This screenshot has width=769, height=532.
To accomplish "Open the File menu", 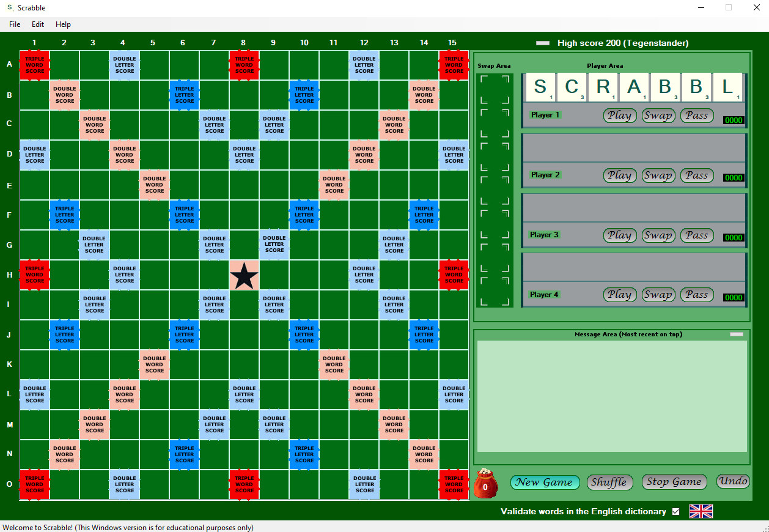I will coord(15,24).
